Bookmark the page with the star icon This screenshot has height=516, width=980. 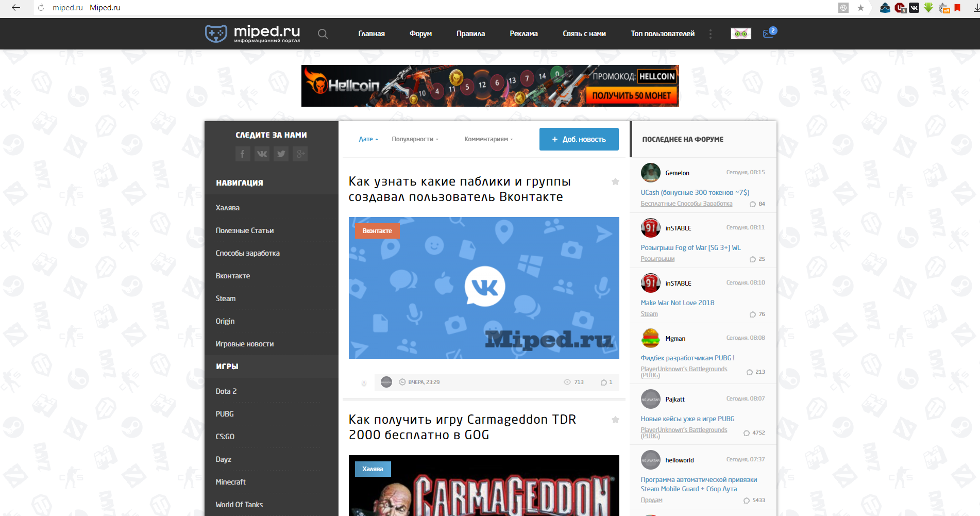pos(860,8)
